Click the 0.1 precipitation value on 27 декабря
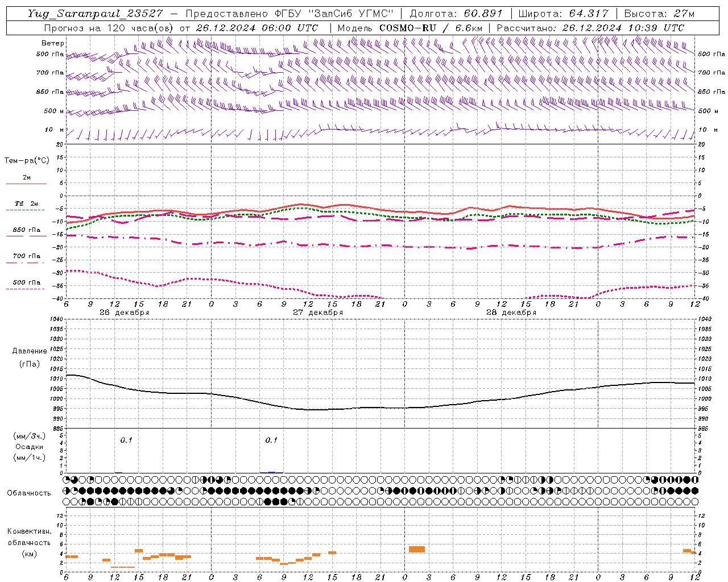This screenshot has width=728, height=582. point(272,440)
